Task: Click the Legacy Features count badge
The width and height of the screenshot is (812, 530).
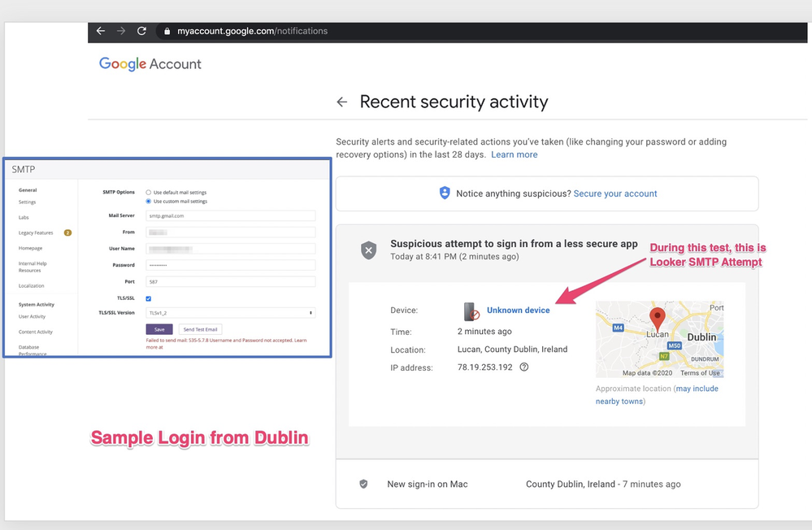Action: click(67, 232)
